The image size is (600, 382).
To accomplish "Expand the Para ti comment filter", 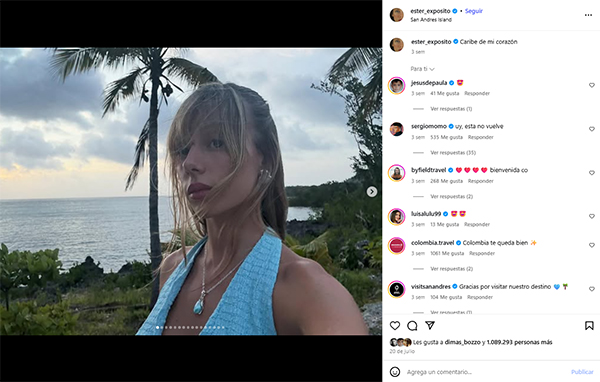I will pos(422,69).
